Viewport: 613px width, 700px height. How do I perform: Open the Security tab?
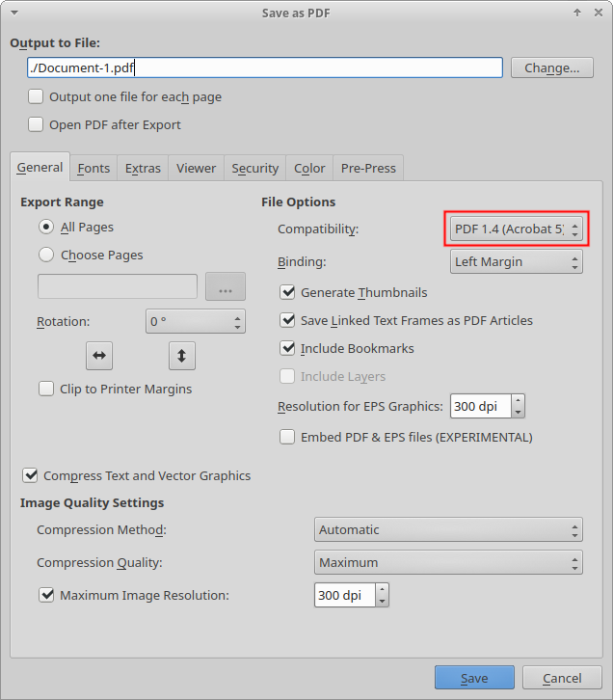click(x=255, y=168)
